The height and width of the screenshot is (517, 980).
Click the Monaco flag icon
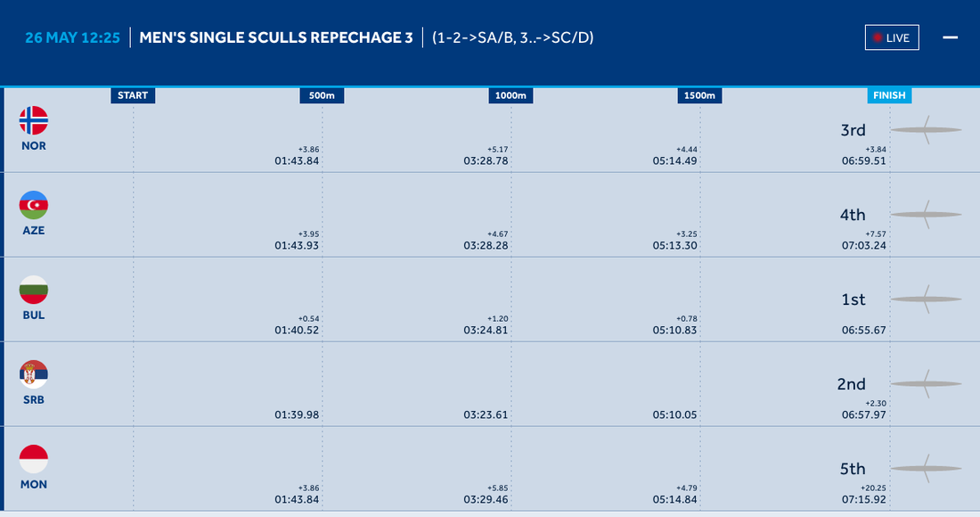(x=34, y=459)
